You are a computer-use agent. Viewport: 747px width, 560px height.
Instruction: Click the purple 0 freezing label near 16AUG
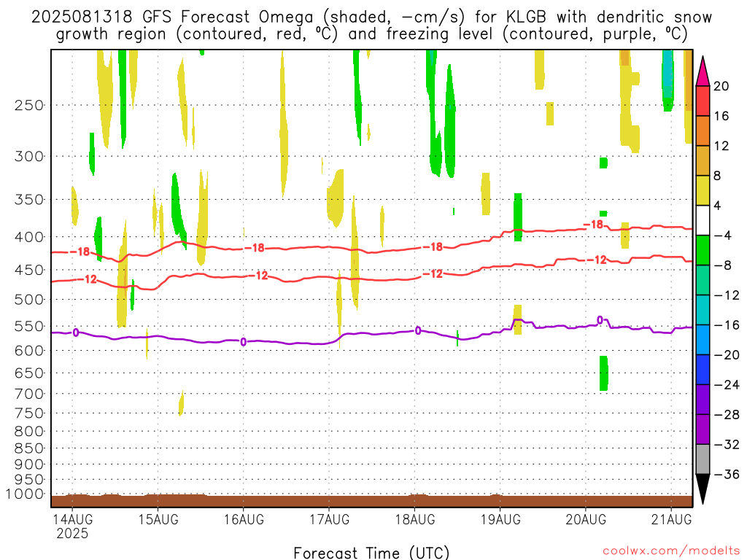244,342
